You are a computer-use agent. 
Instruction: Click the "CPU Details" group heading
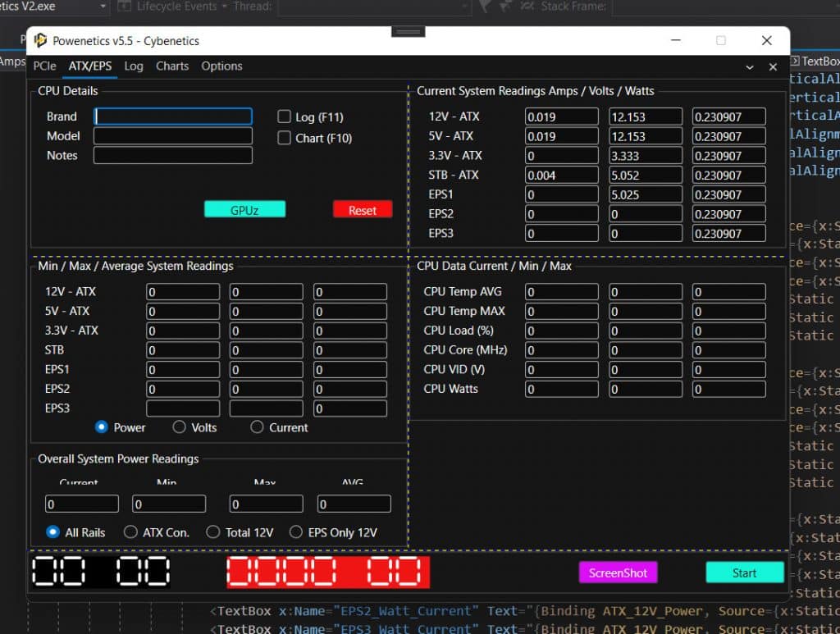coord(68,90)
